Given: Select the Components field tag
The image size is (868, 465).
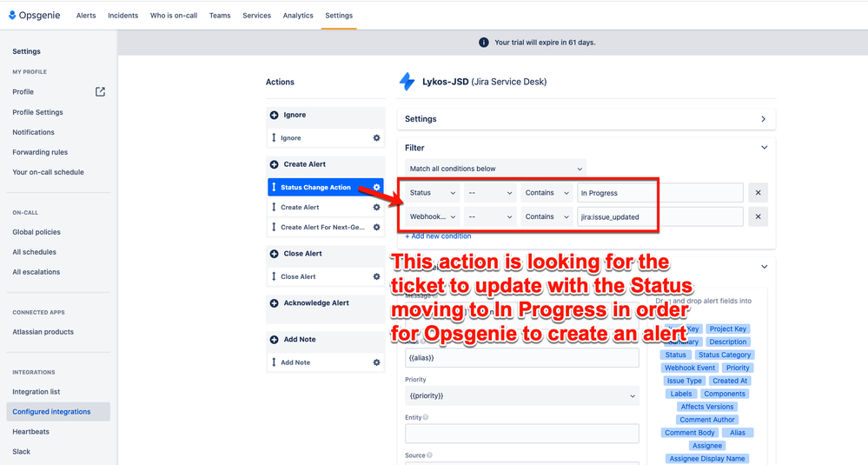Looking at the screenshot, I should (725, 394).
